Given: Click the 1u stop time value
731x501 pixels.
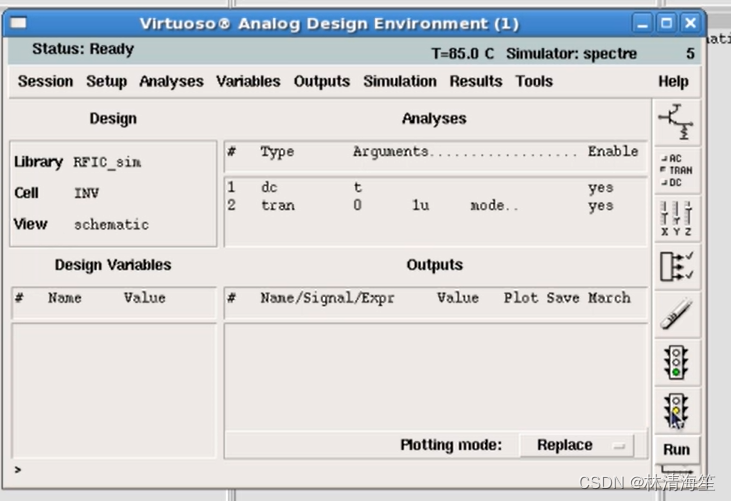Looking at the screenshot, I should pyautogui.click(x=421, y=205).
